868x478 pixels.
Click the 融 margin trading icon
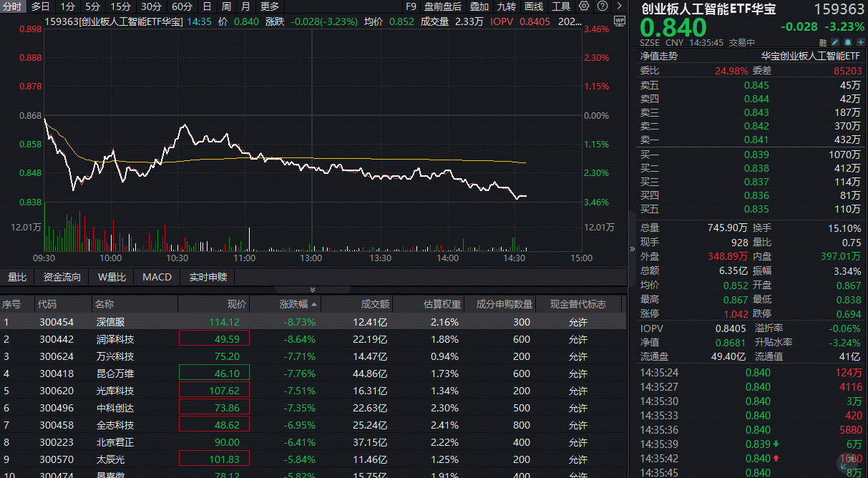pos(823,42)
